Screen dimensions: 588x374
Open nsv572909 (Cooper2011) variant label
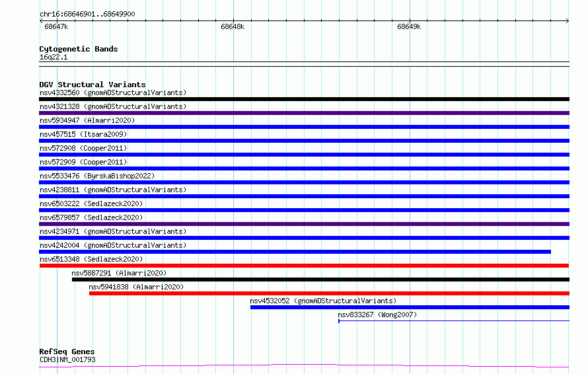pos(83,162)
